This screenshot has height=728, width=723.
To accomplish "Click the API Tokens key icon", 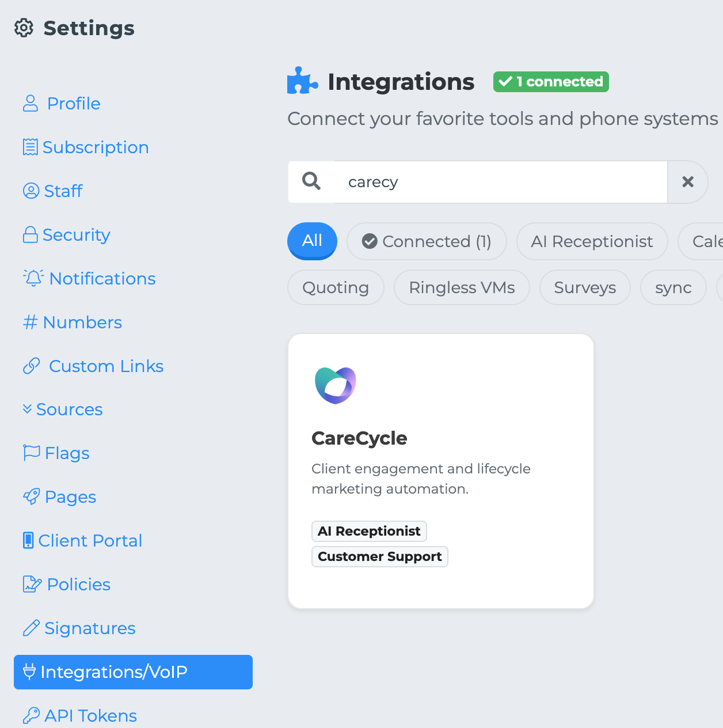I will (31, 715).
